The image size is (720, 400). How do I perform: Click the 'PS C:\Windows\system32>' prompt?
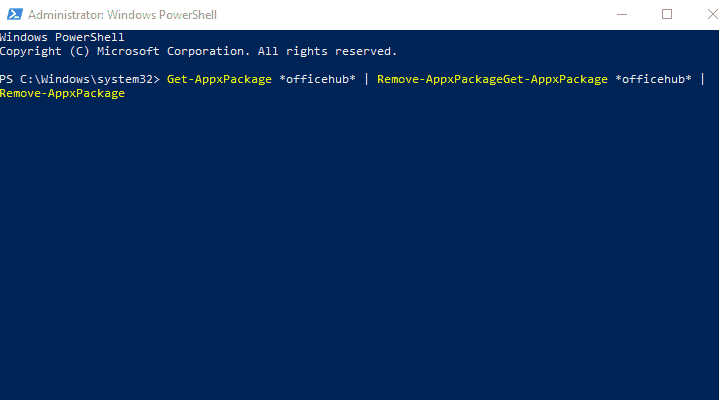[x=80, y=79]
